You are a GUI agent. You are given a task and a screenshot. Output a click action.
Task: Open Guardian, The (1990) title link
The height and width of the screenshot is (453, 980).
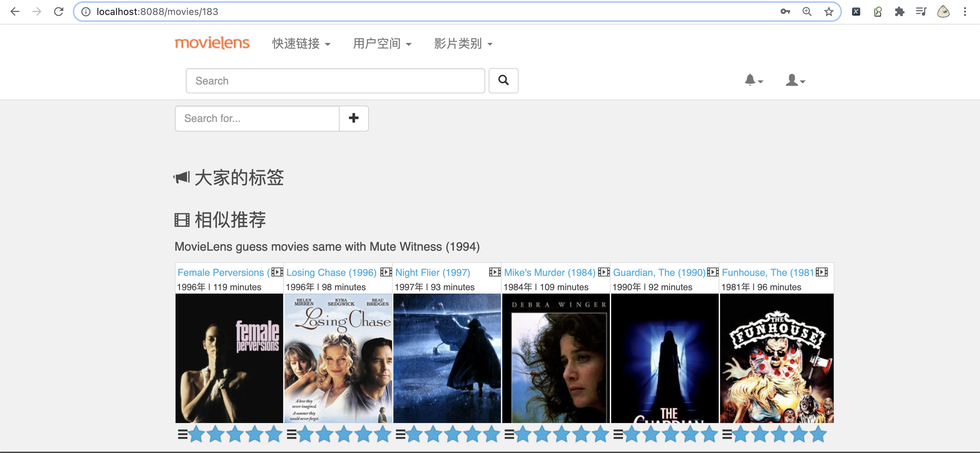tap(659, 272)
